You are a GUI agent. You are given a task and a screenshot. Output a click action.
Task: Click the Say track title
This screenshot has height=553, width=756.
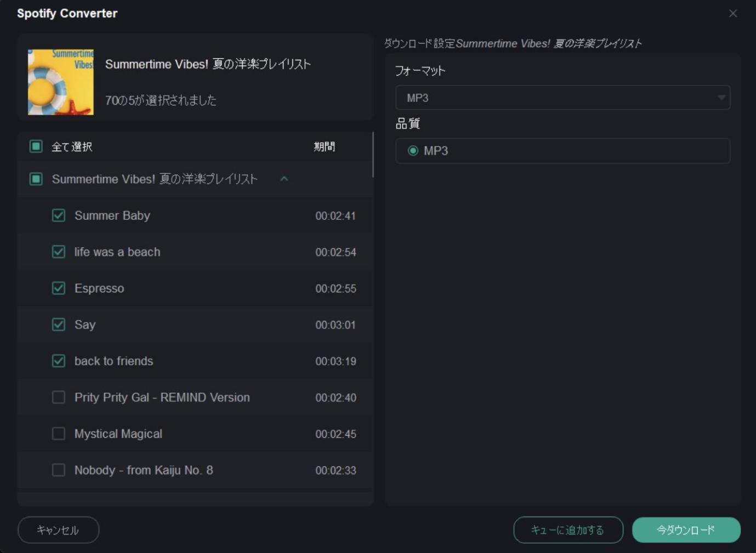tap(85, 325)
